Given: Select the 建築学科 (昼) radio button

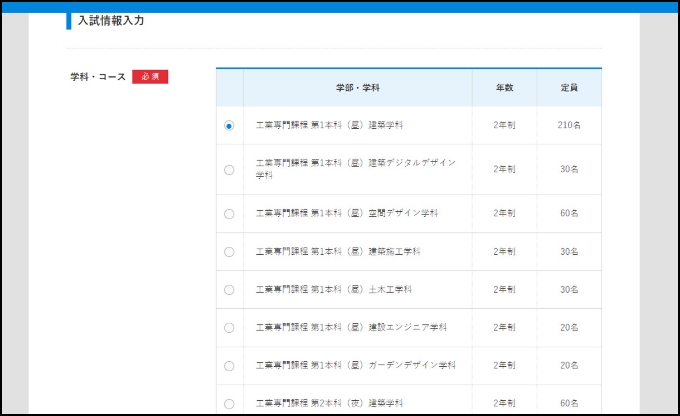Looking at the screenshot, I should click(x=229, y=126).
